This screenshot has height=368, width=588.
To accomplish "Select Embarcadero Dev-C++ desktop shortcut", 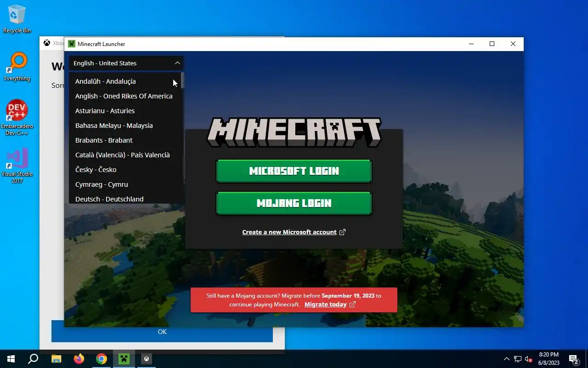I will point(17,117).
